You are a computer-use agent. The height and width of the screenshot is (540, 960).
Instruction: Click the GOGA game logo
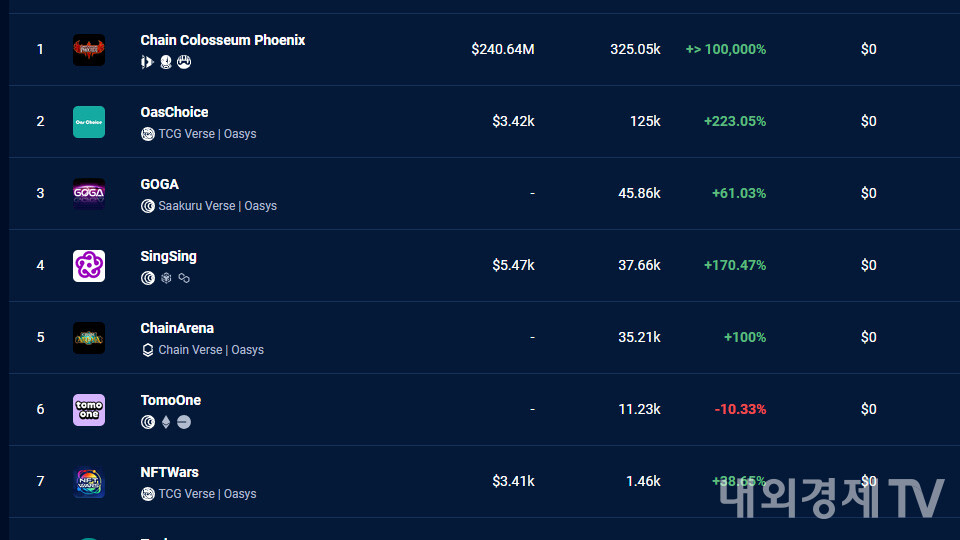coord(89,193)
